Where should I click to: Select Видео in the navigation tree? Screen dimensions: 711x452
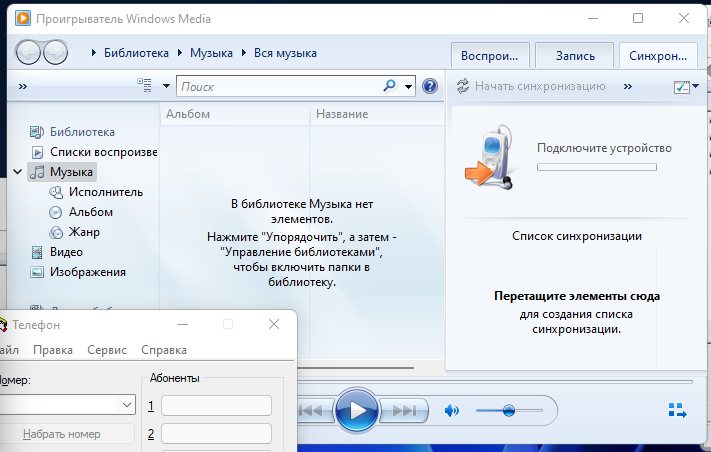tap(66, 252)
